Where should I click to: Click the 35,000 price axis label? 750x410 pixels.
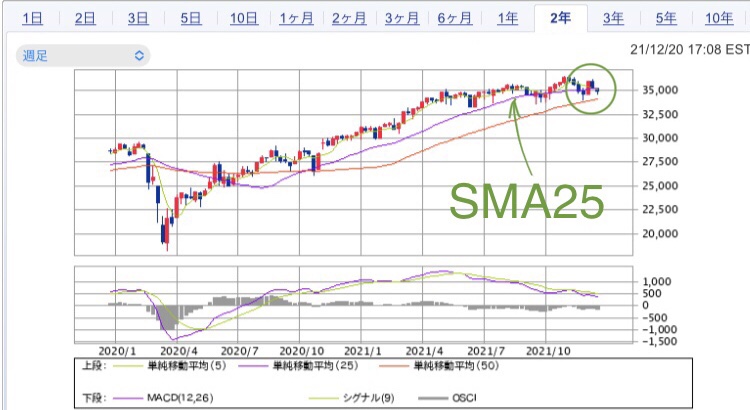660,90
